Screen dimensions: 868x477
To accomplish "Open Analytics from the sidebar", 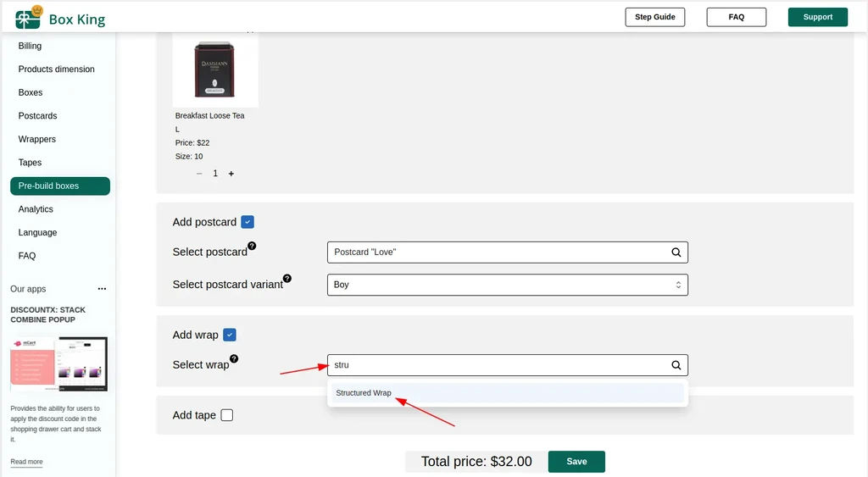I will coord(36,209).
